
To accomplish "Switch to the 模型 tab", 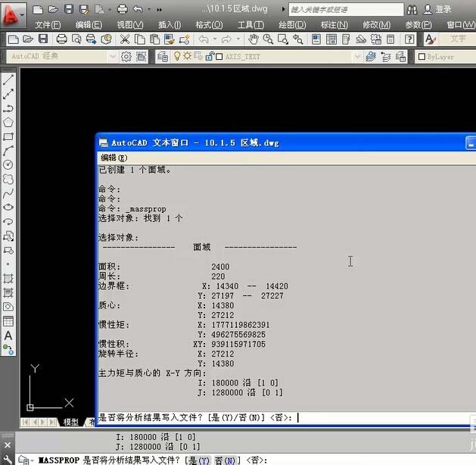I will click(71, 422).
